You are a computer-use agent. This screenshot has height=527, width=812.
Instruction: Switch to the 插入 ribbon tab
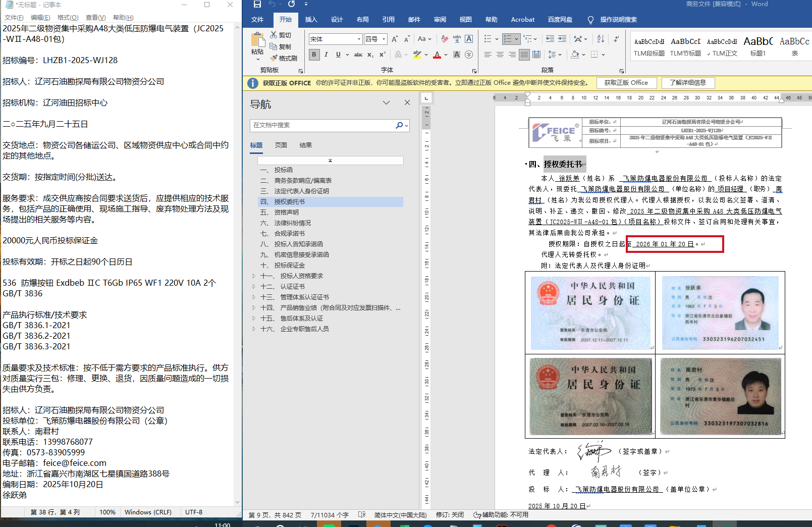[311, 20]
